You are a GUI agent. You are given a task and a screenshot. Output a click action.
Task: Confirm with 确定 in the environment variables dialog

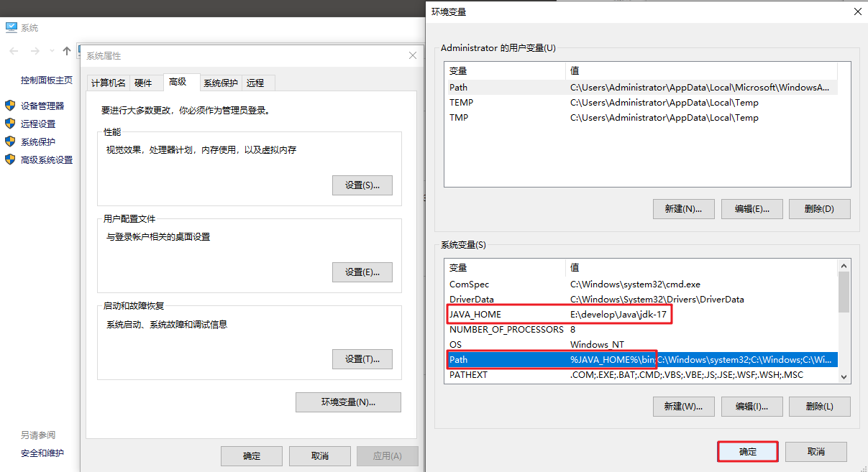click(x=748, y=452)
